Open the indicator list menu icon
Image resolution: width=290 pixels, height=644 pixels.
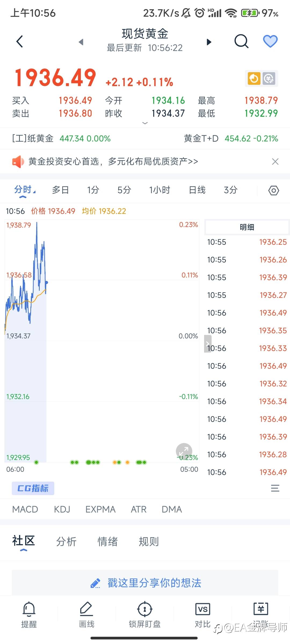(x=275, y=488)
